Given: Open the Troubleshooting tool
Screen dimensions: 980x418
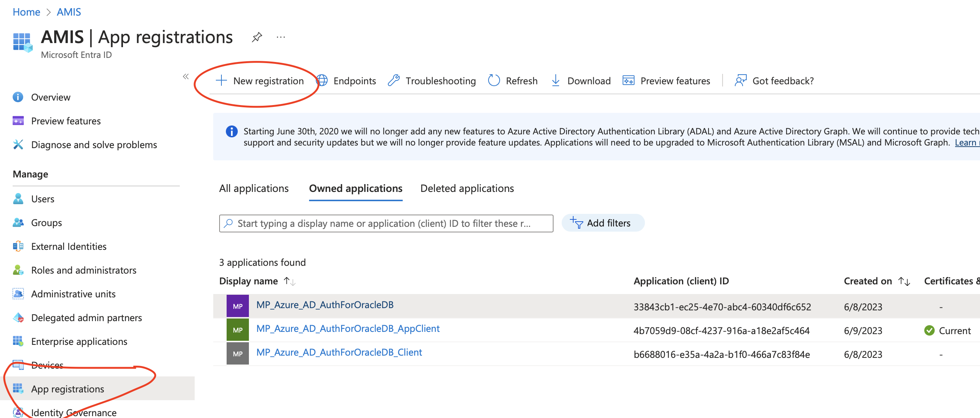Looking at the screenshot, I should pos(432,81).
